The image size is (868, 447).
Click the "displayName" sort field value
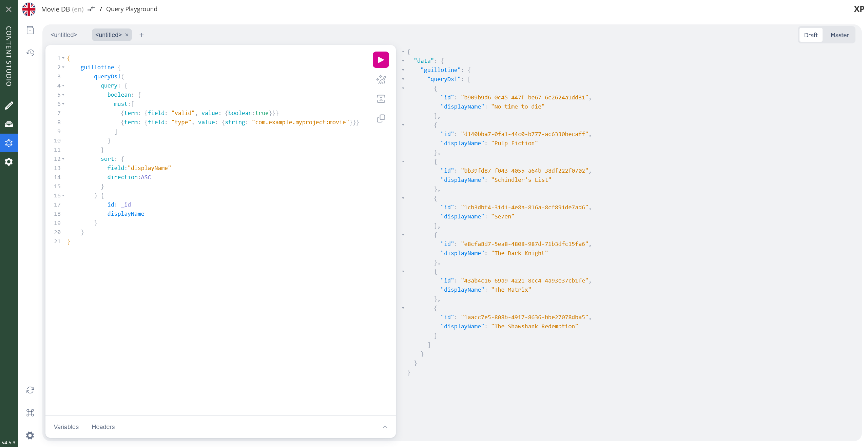tap(149, 168)
